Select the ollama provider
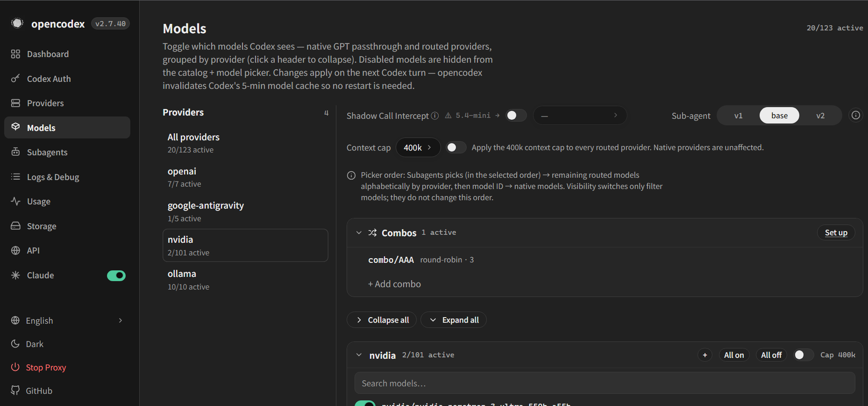This screenshot has height=406, width=868. pos(245,280)
